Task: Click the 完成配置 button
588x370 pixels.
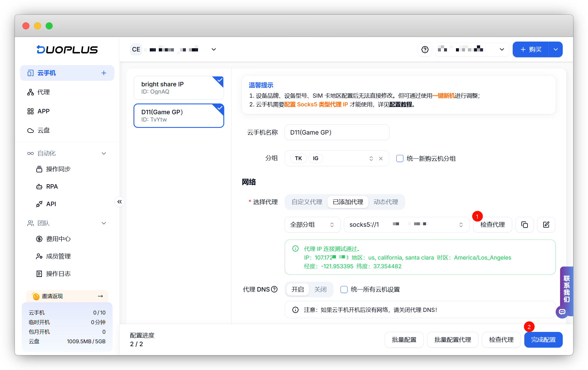Action: coord(543,340)
